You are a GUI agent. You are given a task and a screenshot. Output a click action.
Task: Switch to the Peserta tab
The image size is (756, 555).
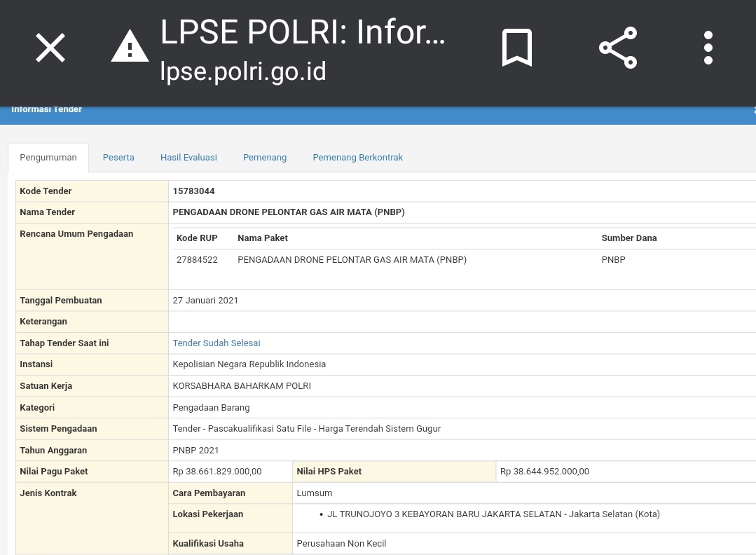[x=118, y=157]
